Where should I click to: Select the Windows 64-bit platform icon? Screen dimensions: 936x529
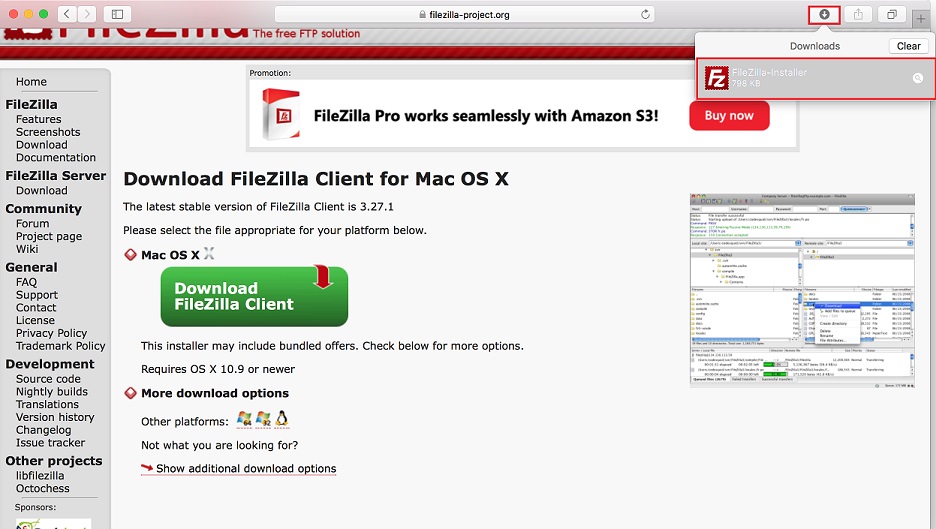(244, 419)
